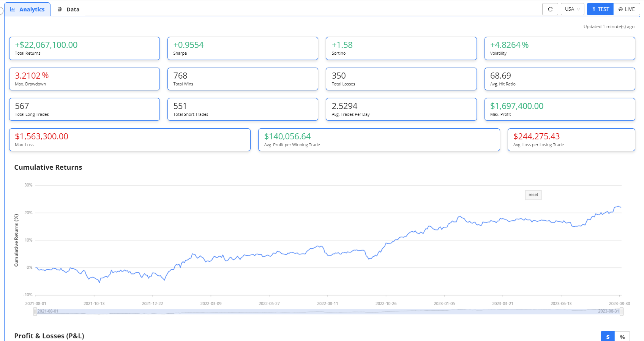Open the USA region dropdown
This screenshot has width=644, height=341.
point(572,9)
